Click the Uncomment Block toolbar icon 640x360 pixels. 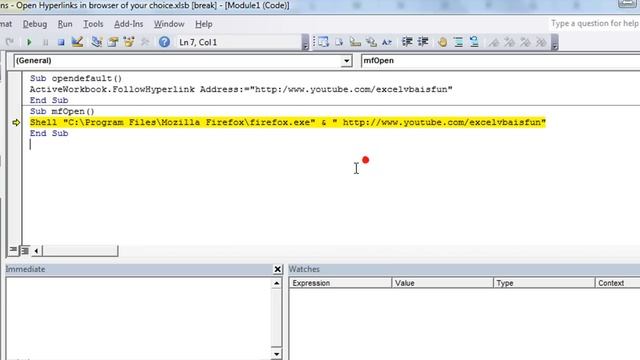(x=474, y=42)
